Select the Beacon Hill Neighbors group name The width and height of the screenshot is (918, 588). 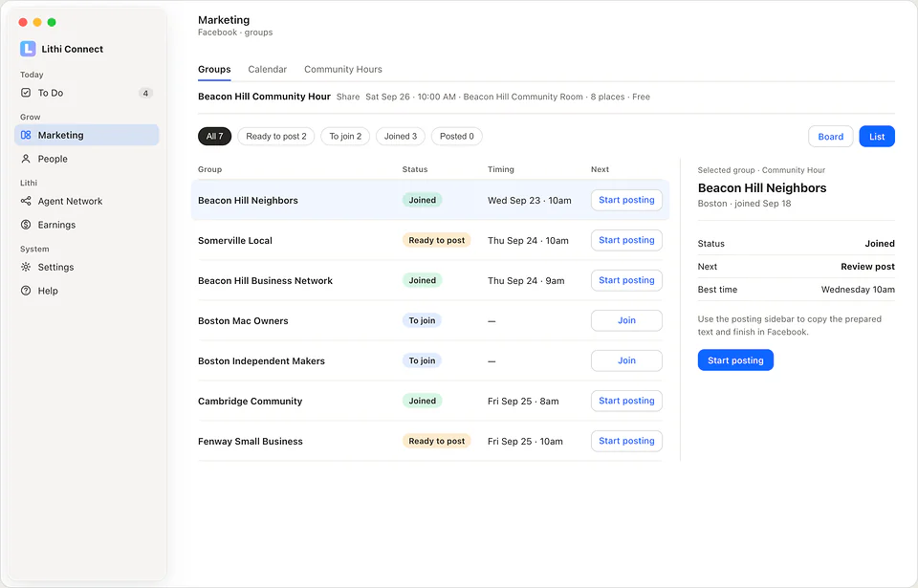[248, 200]
